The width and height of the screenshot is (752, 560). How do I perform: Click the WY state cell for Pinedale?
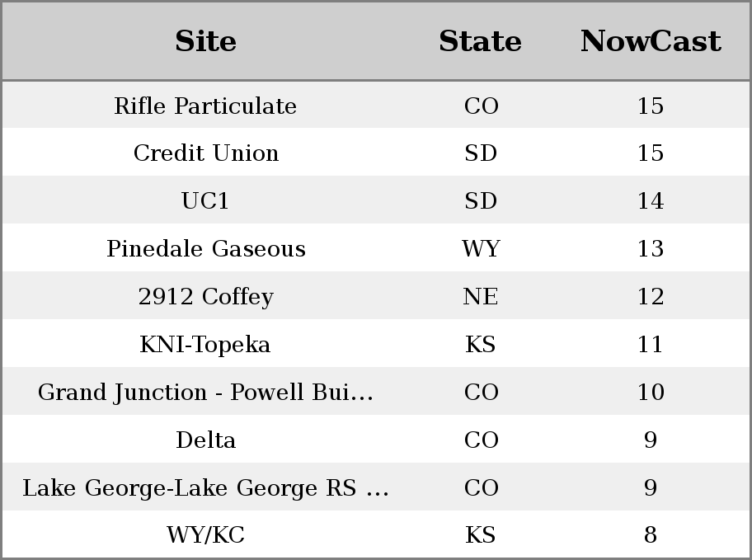(x=481, y=248)
